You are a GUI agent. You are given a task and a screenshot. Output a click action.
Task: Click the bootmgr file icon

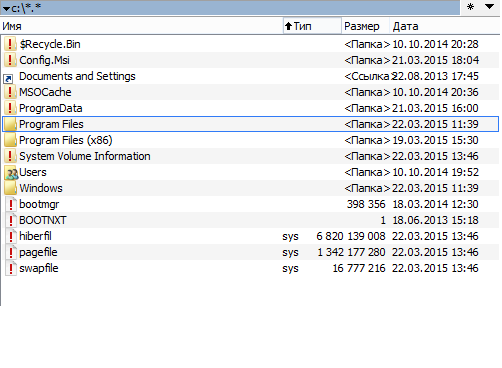(x=11, y=204)
